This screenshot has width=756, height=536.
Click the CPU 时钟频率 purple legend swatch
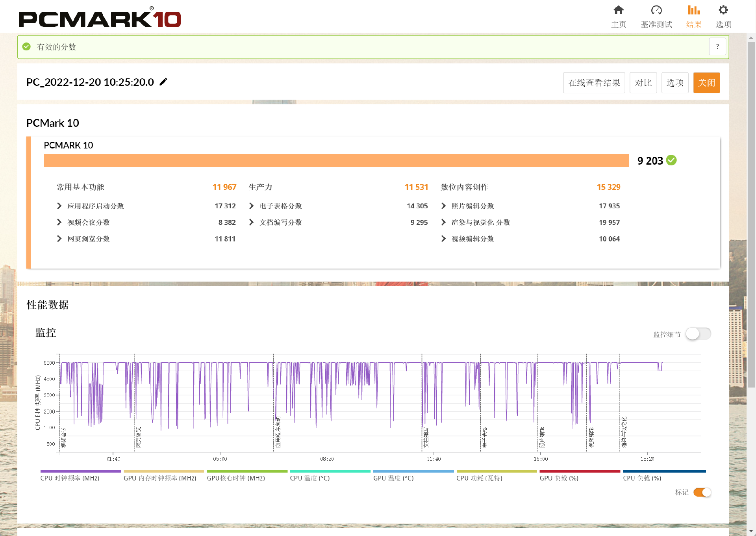80,471
